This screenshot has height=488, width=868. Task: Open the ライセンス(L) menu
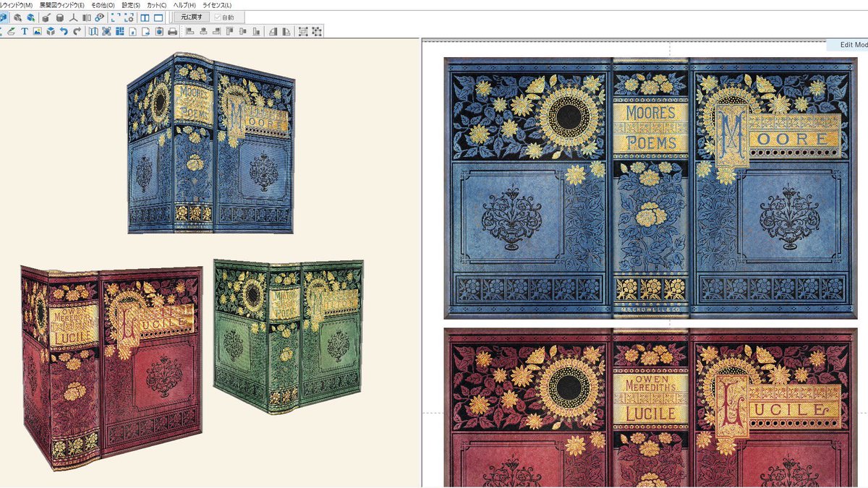[x=216, y=5]
